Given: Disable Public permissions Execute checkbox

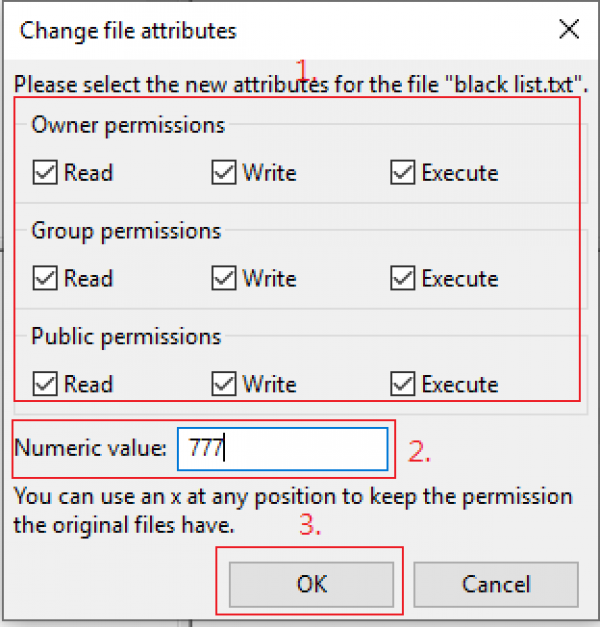Looking at the screenshot, I should [x=402, y=384].
